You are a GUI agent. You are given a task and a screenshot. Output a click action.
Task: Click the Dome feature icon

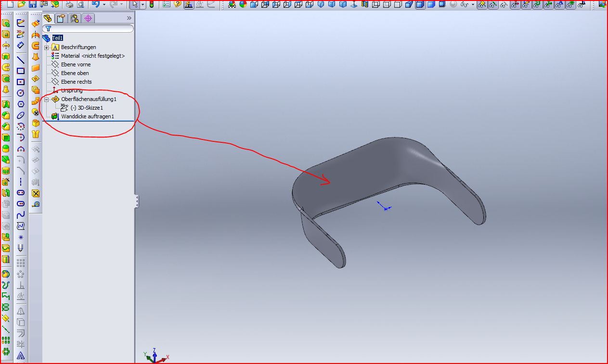click(x=6, y=149)
